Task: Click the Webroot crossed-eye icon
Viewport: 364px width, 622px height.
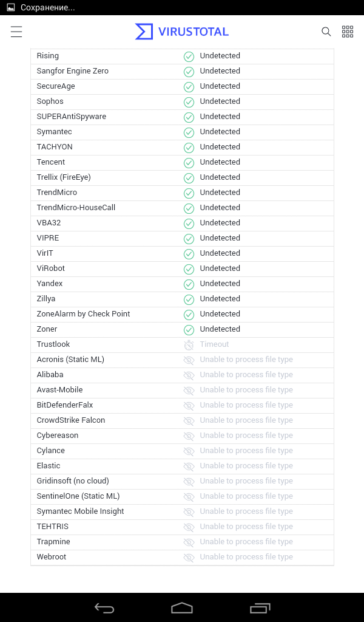Action: point(189,558)
